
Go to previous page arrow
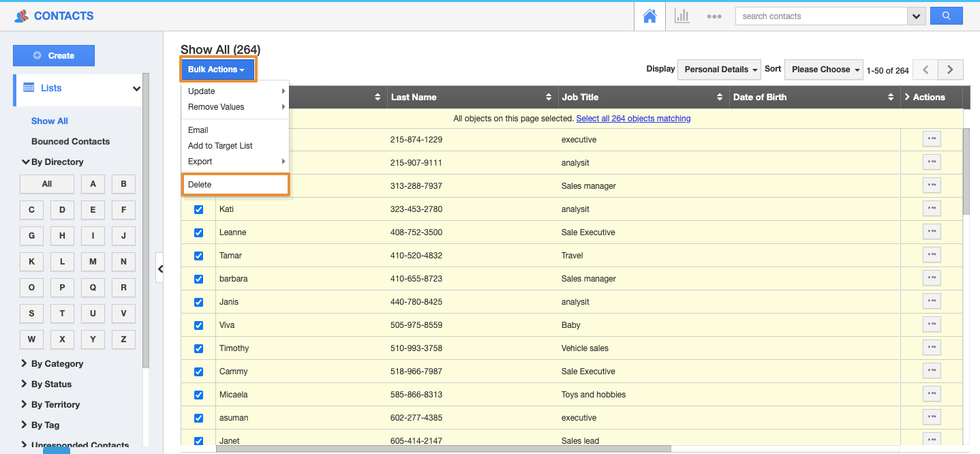click(x=925, y=70)
